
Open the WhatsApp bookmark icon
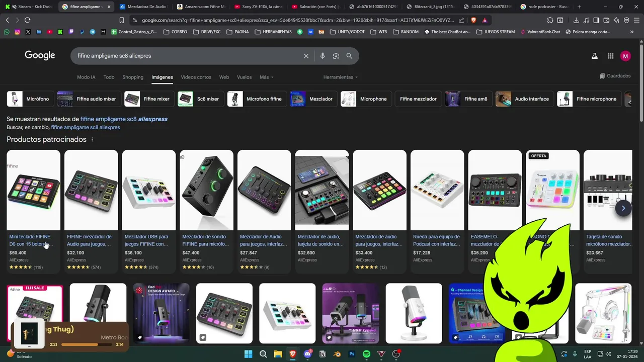[7, 32]
